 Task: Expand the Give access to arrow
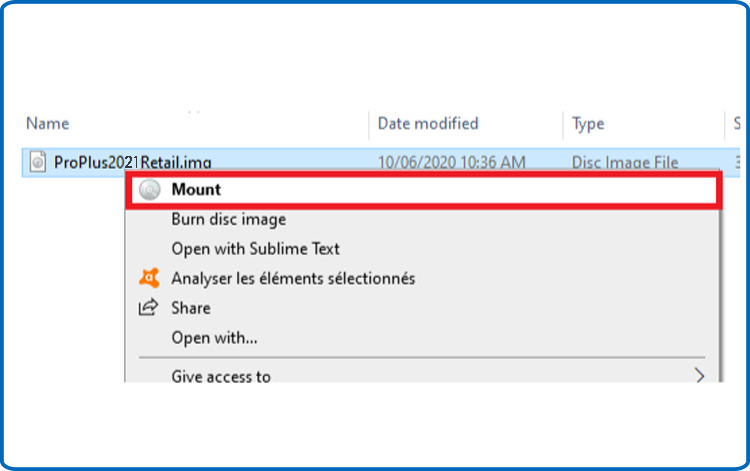click(x=700, y=376)
